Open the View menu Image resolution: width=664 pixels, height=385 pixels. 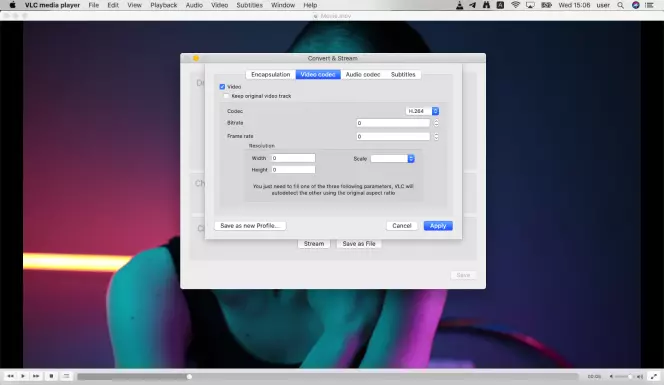click(x=134, y=5)
